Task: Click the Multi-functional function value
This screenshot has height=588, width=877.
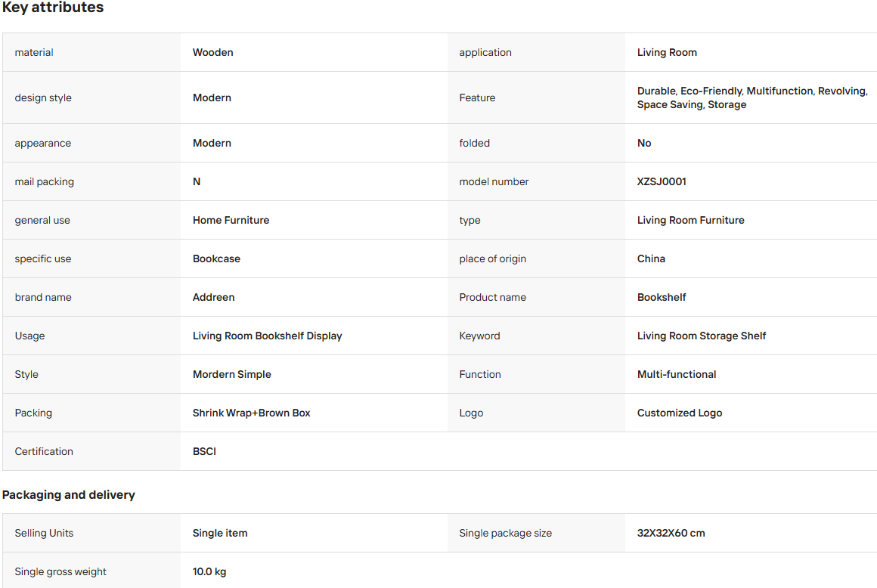Action: coord(677,374)
